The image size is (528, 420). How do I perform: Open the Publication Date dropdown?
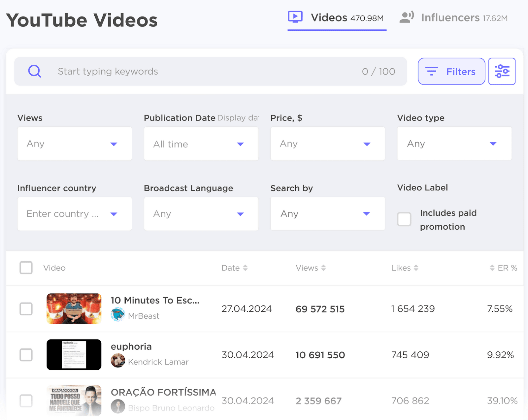tap(201, 144)
